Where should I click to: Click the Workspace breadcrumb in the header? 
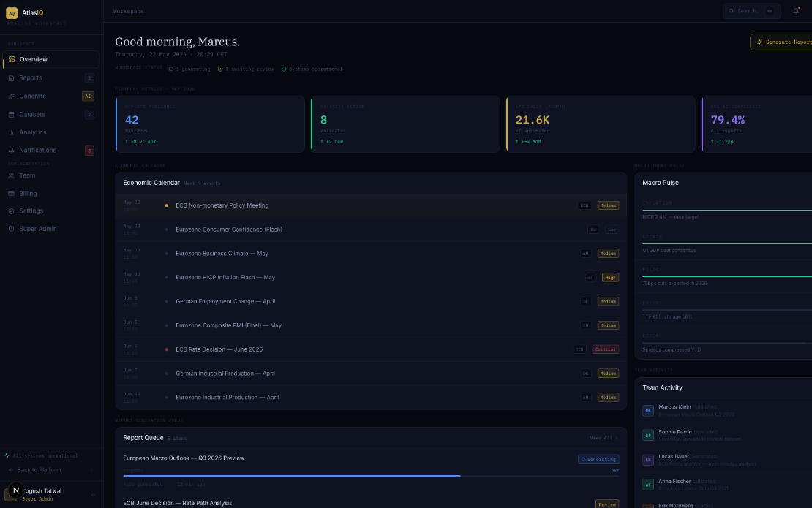coord(129,12)
